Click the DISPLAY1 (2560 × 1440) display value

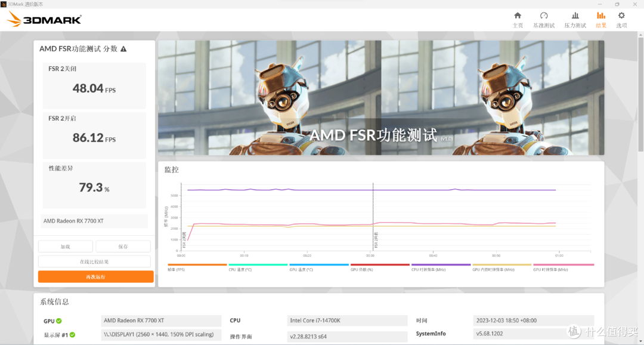[x=161, y=334]
